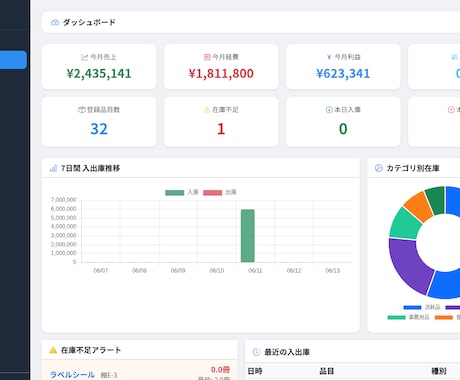The width and height of the screenshot is (460, 380).
Task: Click the 種別 column header
Action: click(x=439, y=371)
